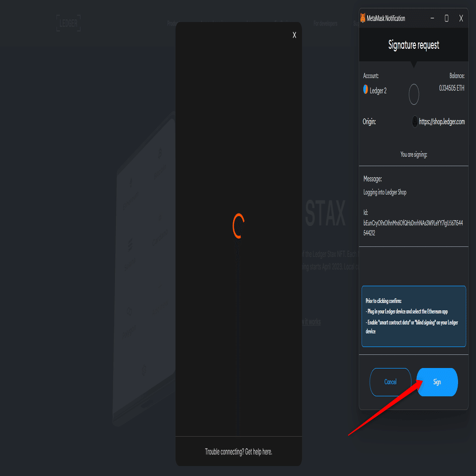Screen dimensions: 476x476
Task: Click the Ledger logo on the webpage
Action: click(69, 23)
